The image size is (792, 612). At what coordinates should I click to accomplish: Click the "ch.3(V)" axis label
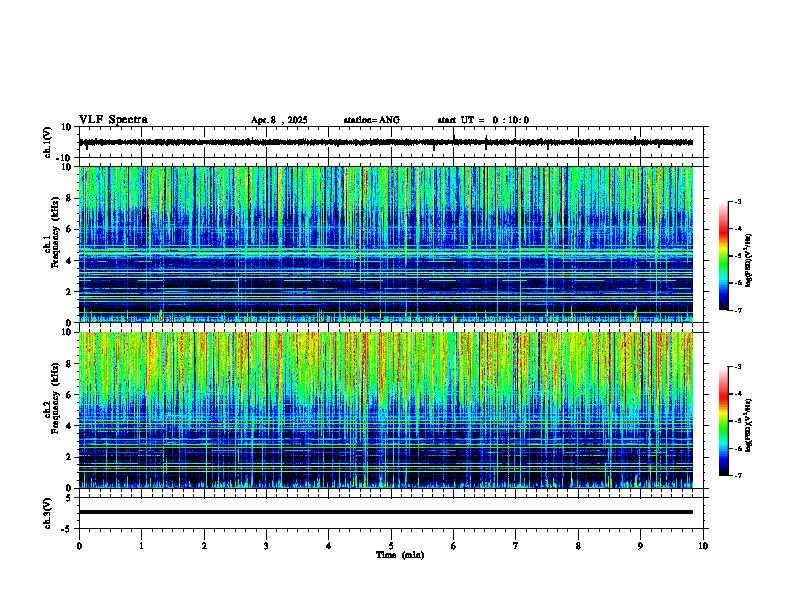pyautogui.click(x=47, y=513)
